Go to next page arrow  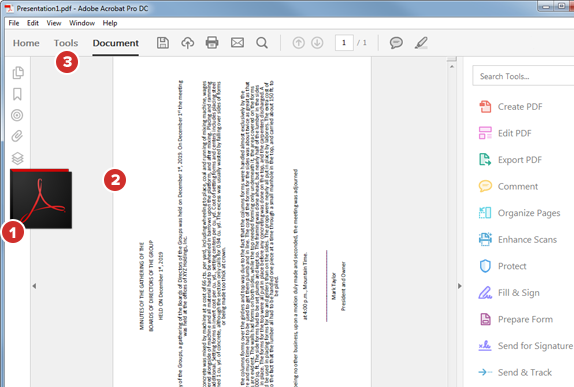[317, 43]
